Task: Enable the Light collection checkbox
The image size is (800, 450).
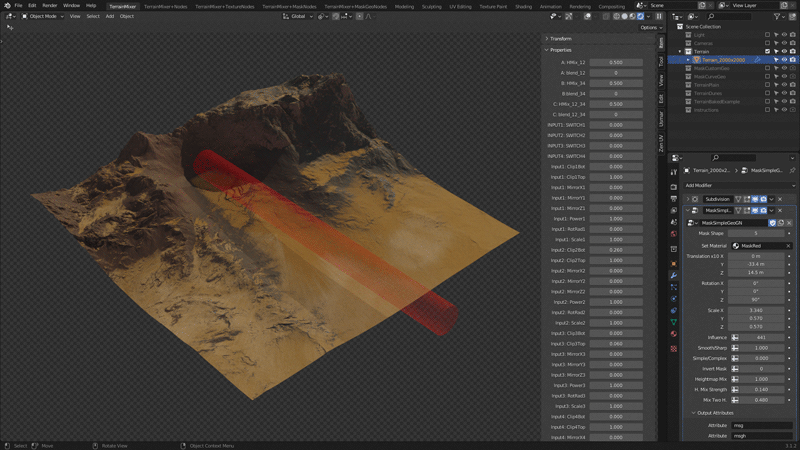Action: pyautogui.click(x=767, y=35)
